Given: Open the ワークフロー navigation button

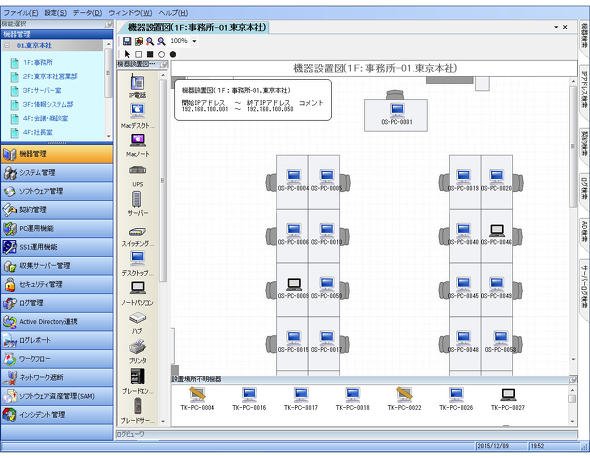Looking at the screenshot, I should pyautogui.click(x=57, y=359).
